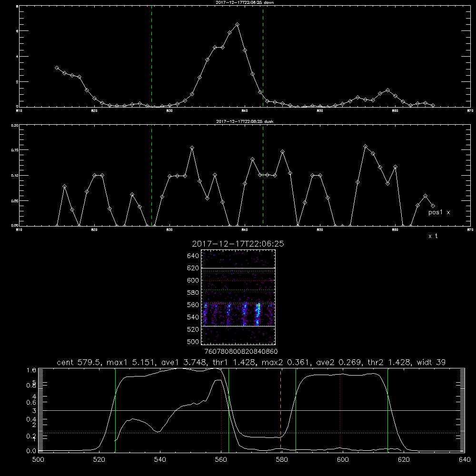
Task: Click the green vertical line near 562
Action: click(228, 410)
